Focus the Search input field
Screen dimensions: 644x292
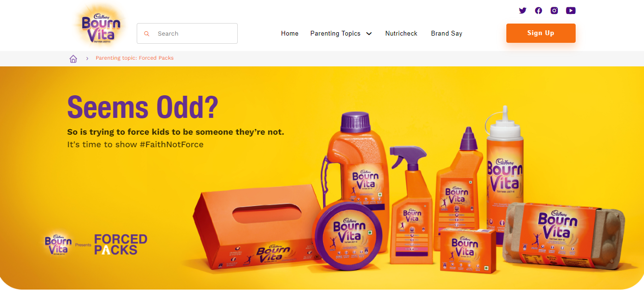[x=187, y=34]
